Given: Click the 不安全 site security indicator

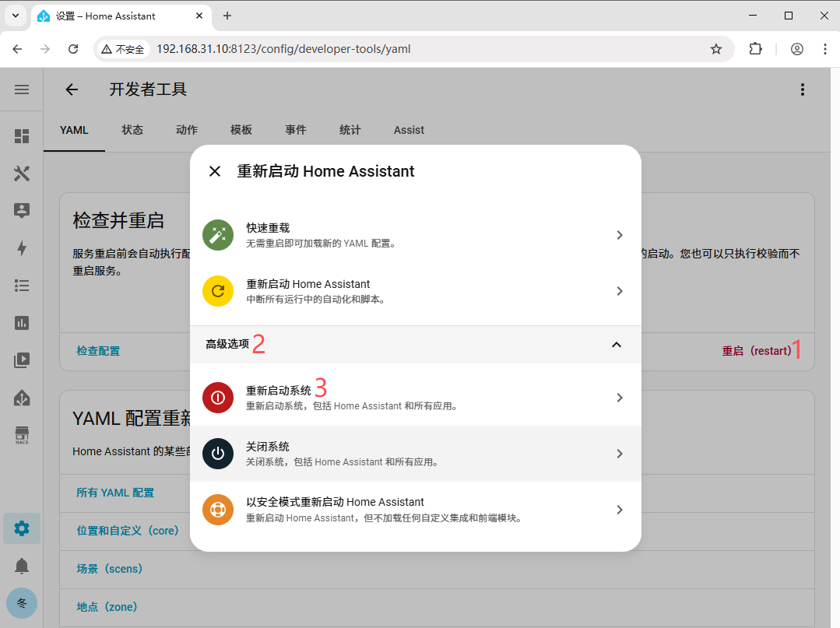Looking at the screenshot, I should 123,49.
